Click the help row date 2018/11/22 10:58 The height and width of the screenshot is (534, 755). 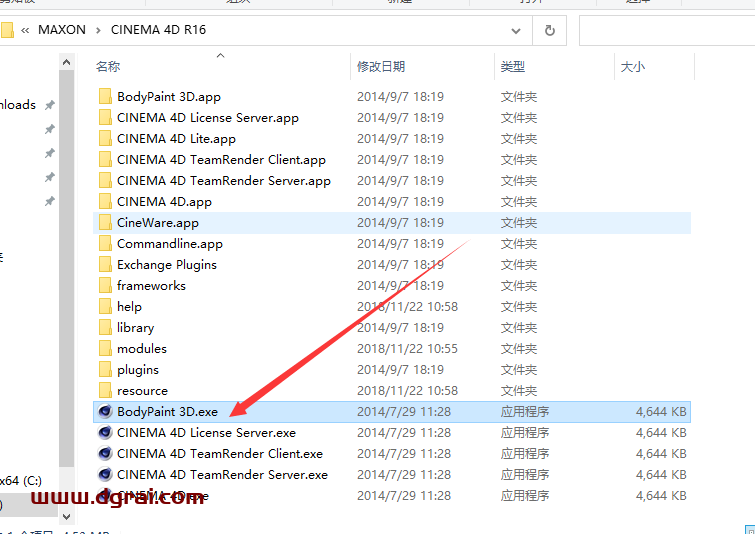(x=407, y=307)
